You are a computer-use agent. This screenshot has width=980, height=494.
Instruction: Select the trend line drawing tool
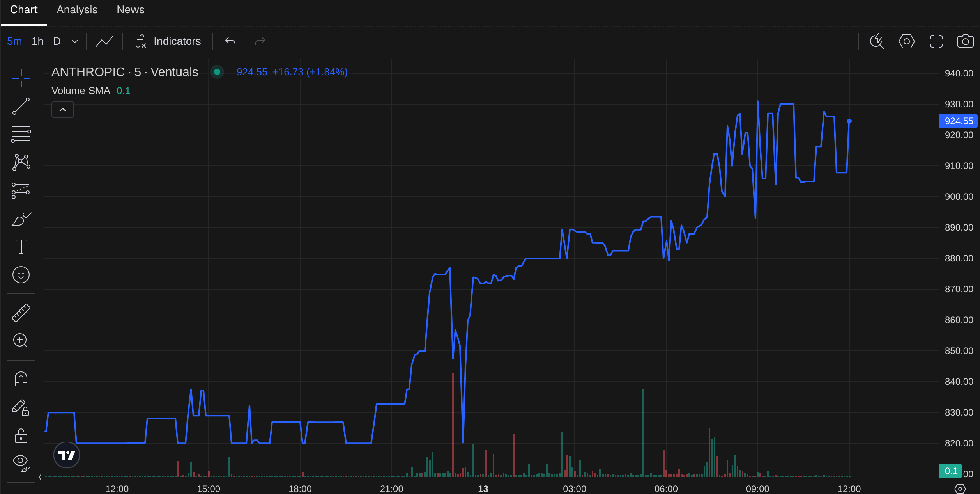click(x=21, y=106)
